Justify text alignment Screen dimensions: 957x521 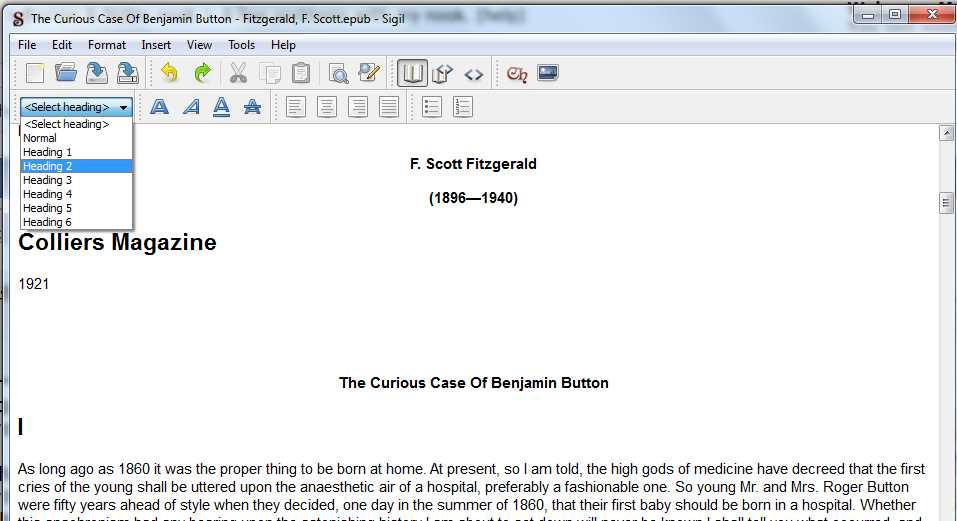click(x=389, y=107)
